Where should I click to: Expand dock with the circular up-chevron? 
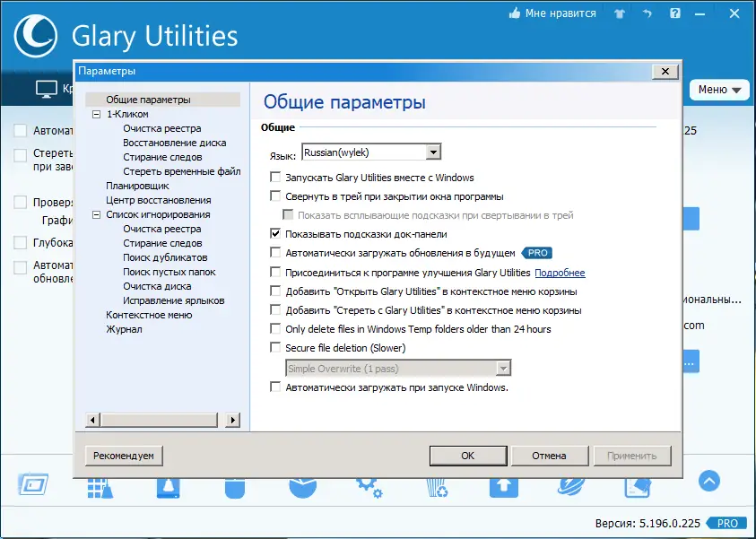[x=709, y=481]
